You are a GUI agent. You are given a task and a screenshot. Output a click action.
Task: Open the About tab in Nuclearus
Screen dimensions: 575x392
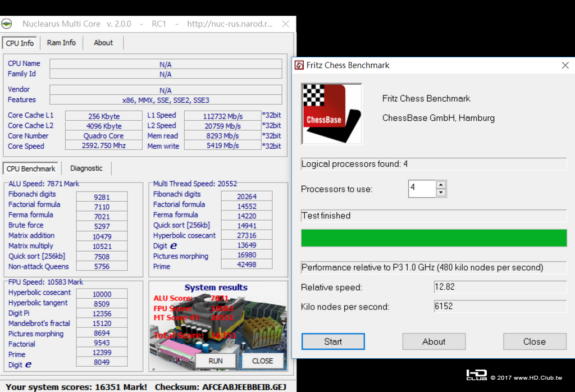click(103, 43)
